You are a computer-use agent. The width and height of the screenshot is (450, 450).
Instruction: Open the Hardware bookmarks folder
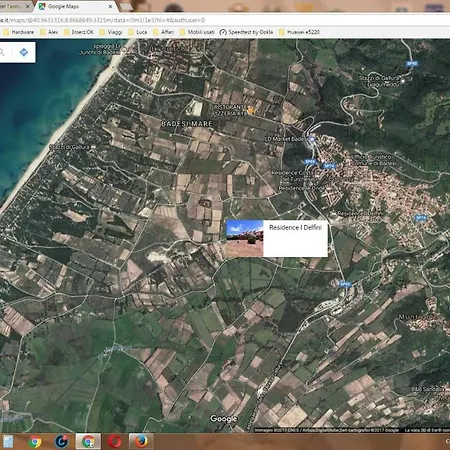18,32
